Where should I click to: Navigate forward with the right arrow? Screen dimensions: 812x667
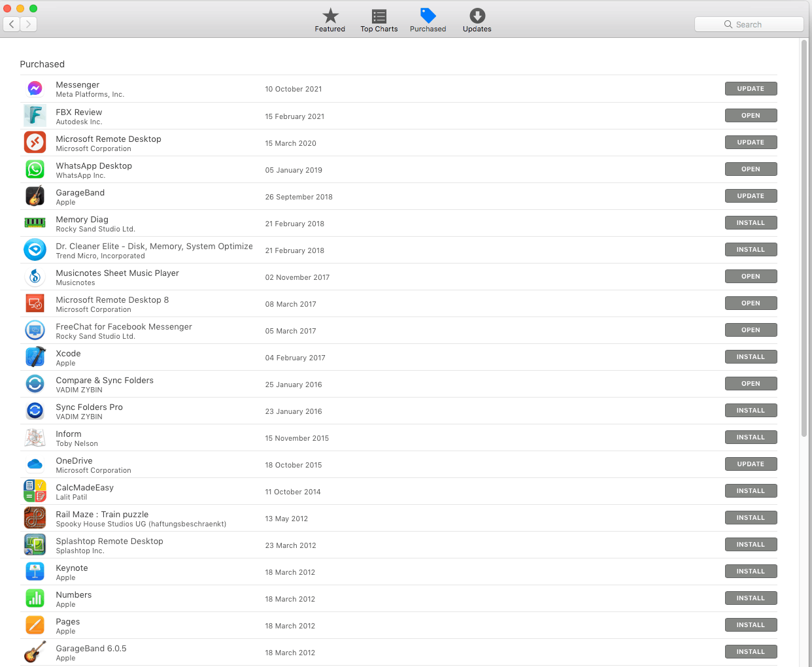tap(28, 24)
